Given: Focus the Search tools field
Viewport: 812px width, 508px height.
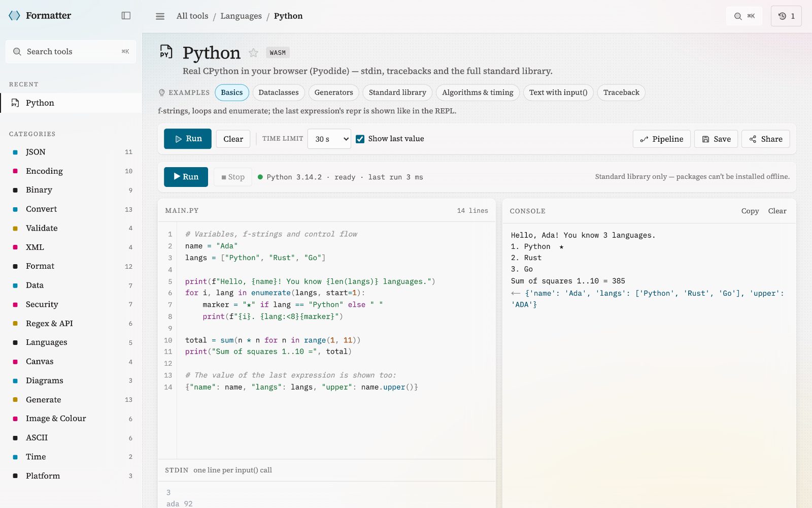Looking at the screenshot, I should coord(71,52).
